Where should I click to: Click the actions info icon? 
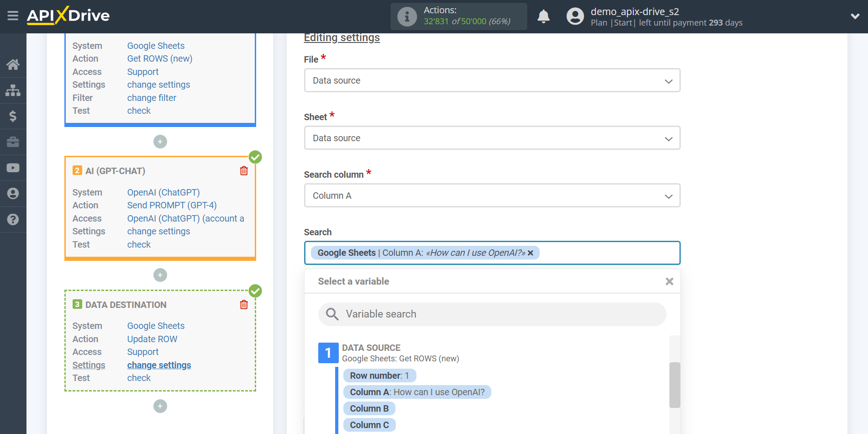coord(407,16)
